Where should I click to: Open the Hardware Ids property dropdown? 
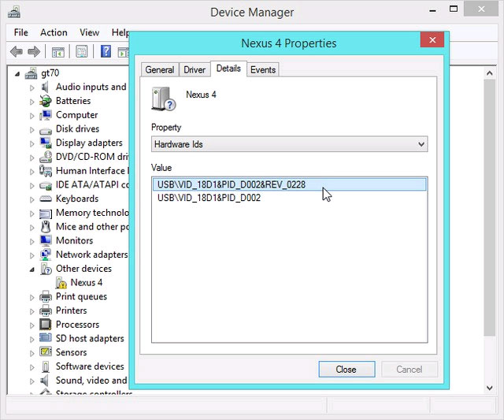tap(289, 144)
